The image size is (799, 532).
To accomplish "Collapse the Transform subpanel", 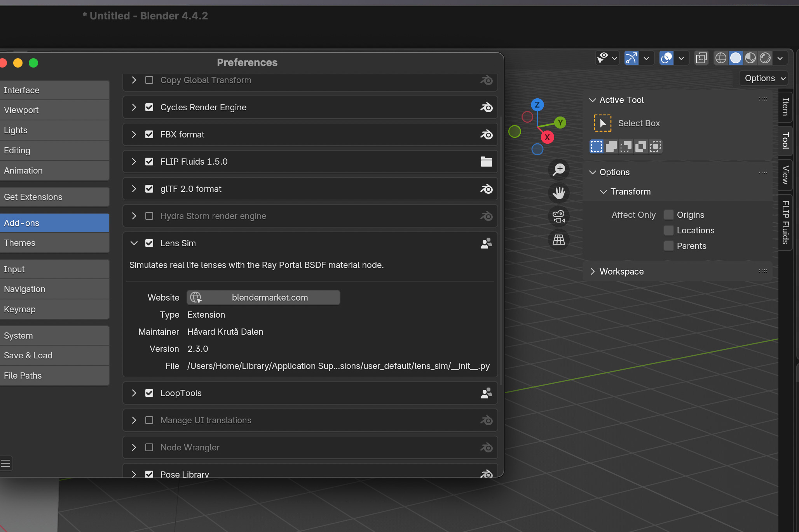I will pyautogui.click(x=603, y=191).
